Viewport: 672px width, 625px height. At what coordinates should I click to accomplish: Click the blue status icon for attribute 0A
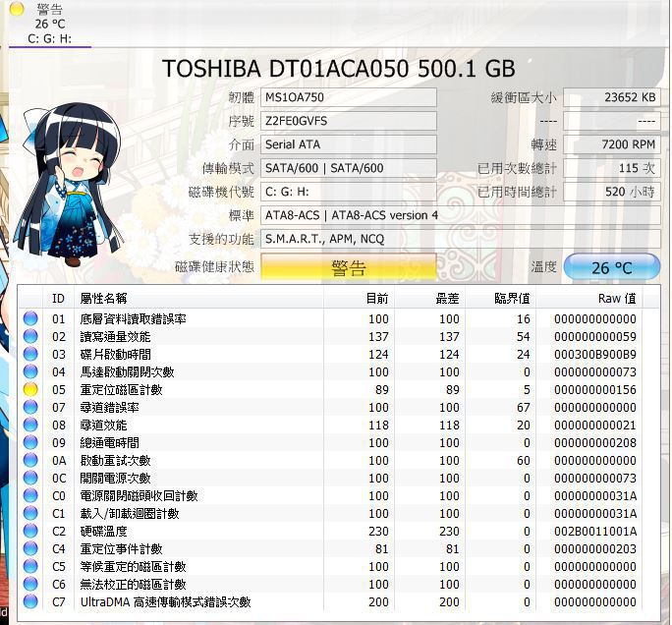(x=30, y=460)
